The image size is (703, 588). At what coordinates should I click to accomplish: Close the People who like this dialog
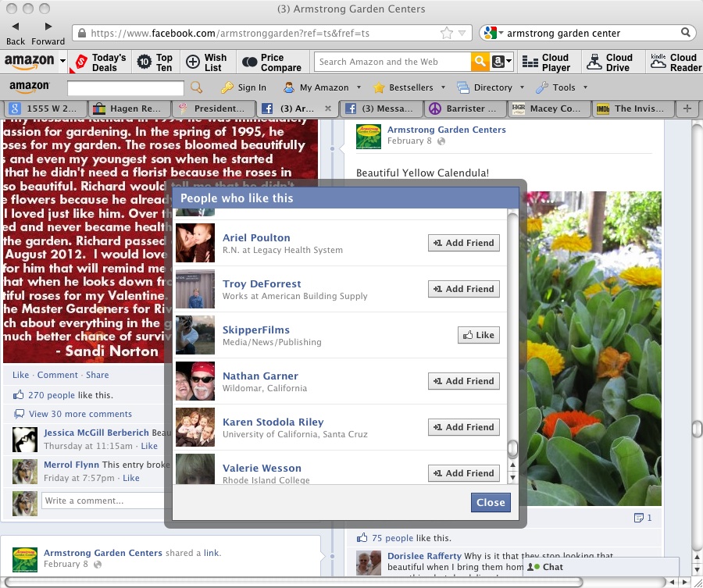click(491, 502)
